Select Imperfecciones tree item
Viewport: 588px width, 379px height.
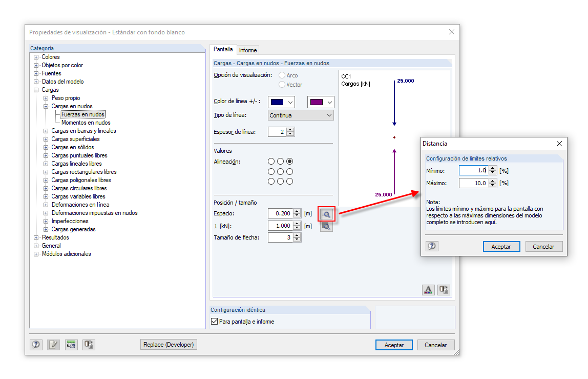click(70, 221)
